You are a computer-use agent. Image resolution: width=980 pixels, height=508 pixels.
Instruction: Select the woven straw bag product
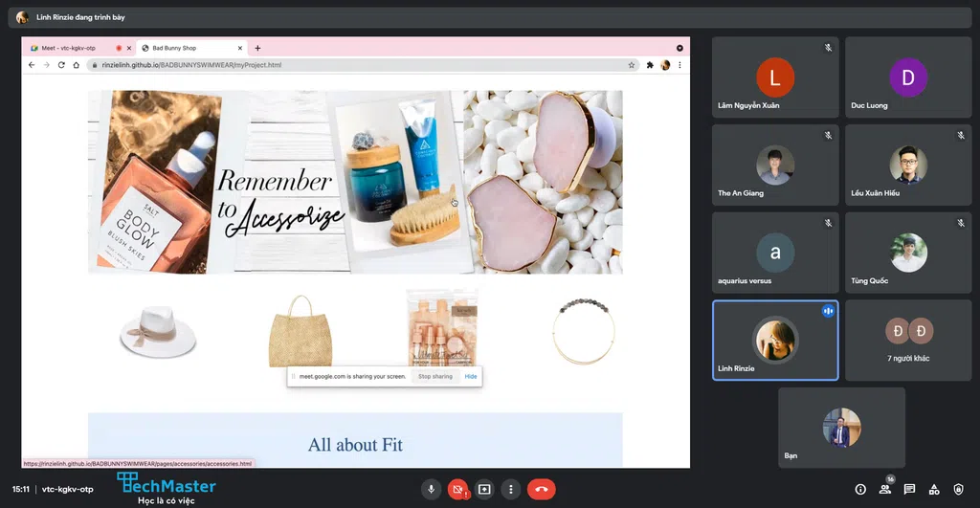(300, 331)
